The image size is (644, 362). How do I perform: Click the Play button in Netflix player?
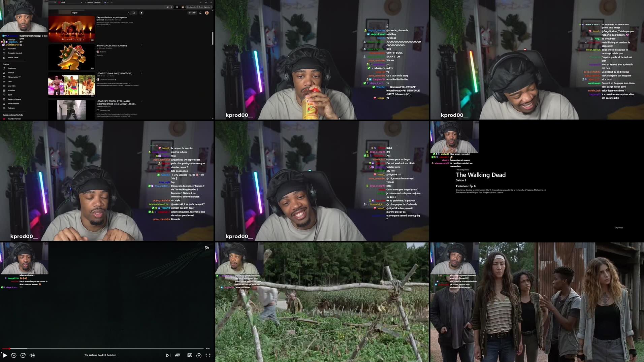[x=5, y=355]
